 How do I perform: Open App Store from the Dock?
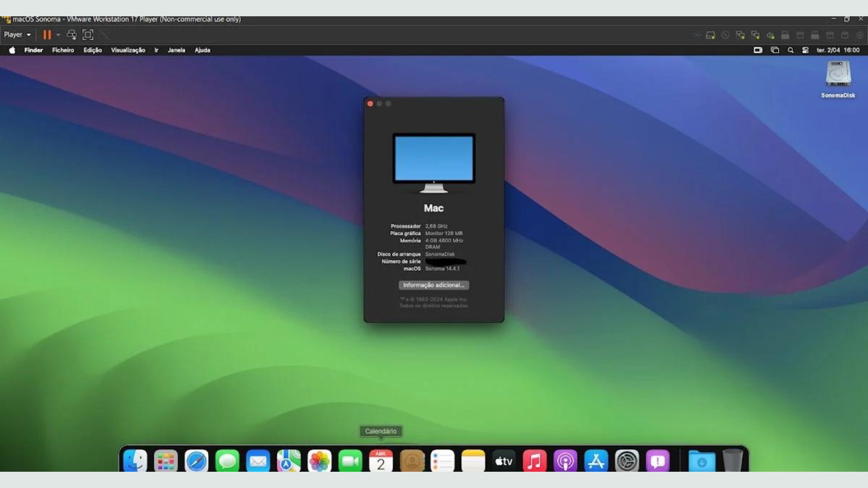click(x=596, y=461)
